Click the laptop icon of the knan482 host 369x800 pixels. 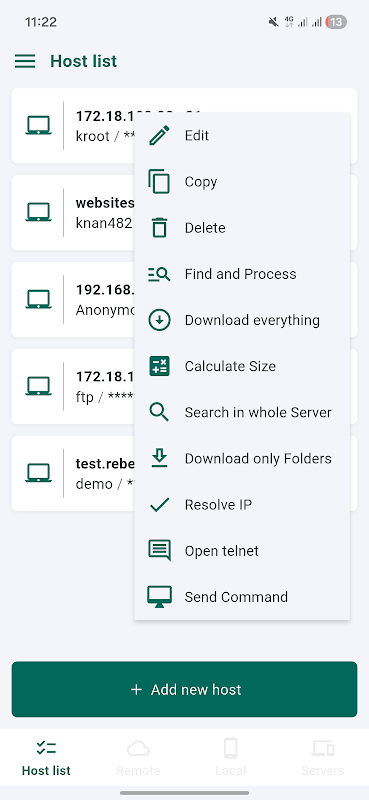point(38,212)
